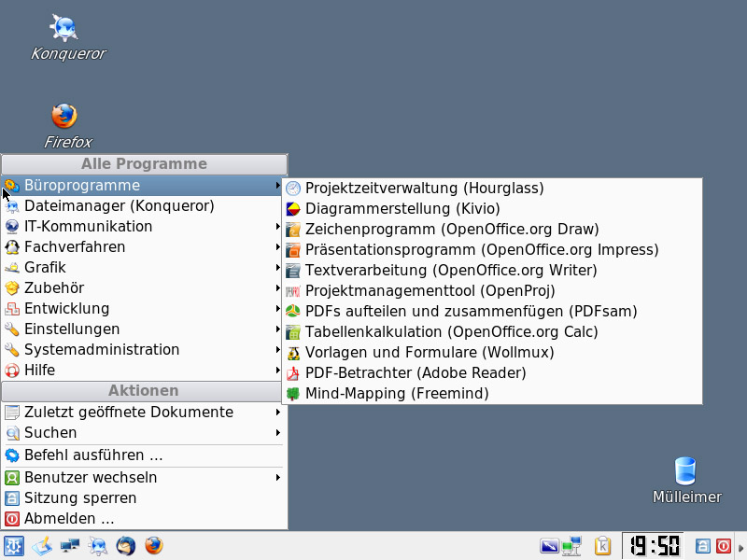The width and height of the screenshot is (747, 560).
Task: Expand the IT-Kommunikation submenu arrow
Action: click(x=277, y=226)
